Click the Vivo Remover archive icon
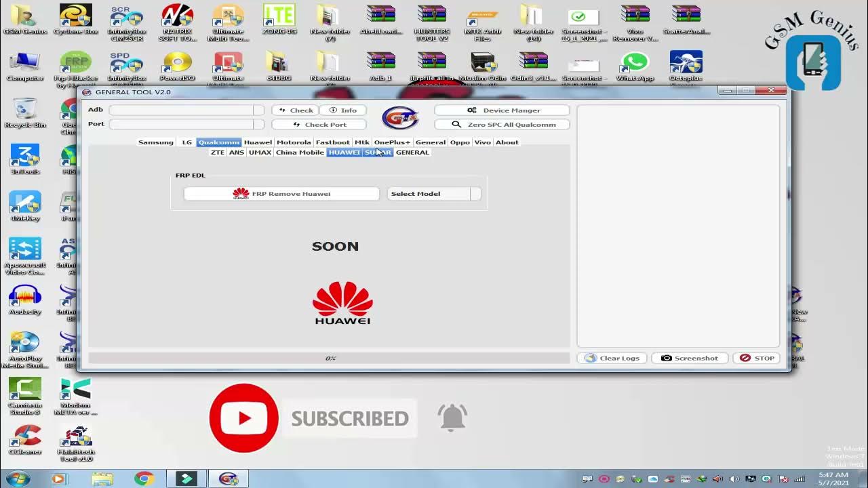 (635, 23)
